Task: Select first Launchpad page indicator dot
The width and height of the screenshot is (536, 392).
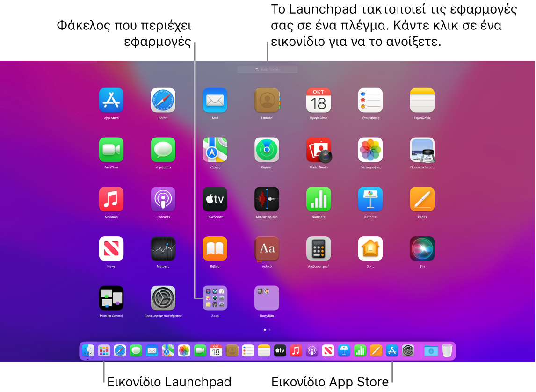Action: 265,330
